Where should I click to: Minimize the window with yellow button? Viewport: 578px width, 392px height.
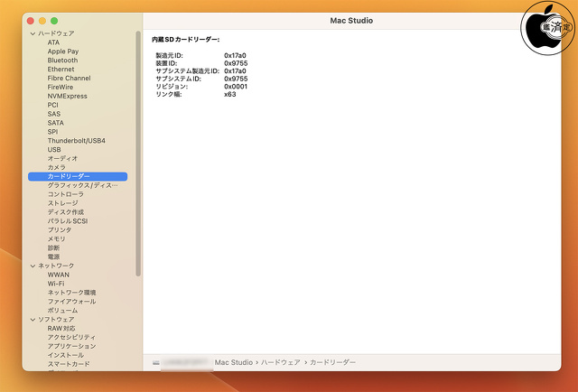pos(42,21)
